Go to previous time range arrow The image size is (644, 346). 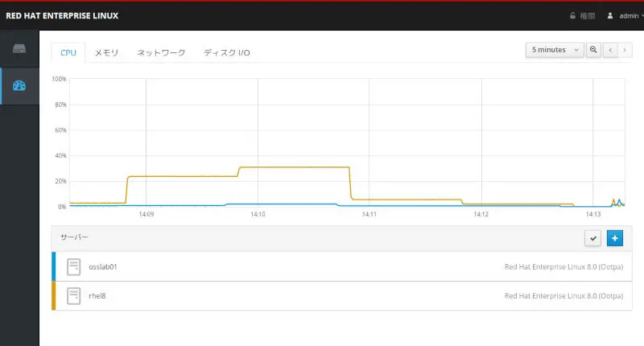610,50
